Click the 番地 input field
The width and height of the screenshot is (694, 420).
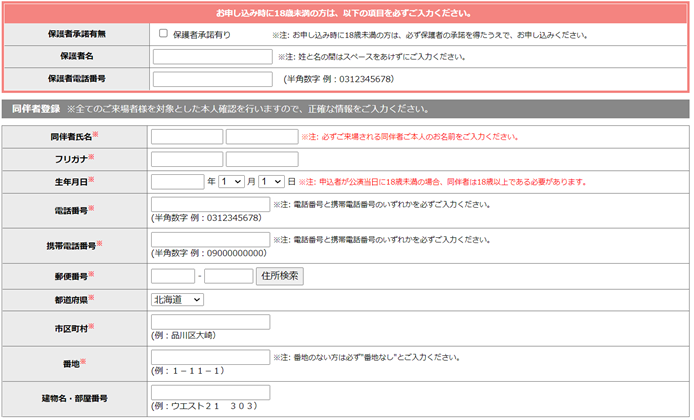point(210,357)
